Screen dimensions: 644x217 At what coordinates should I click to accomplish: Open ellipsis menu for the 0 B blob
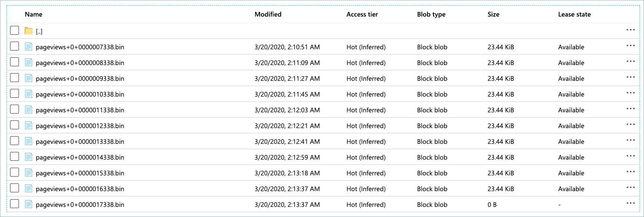(630, 203)
